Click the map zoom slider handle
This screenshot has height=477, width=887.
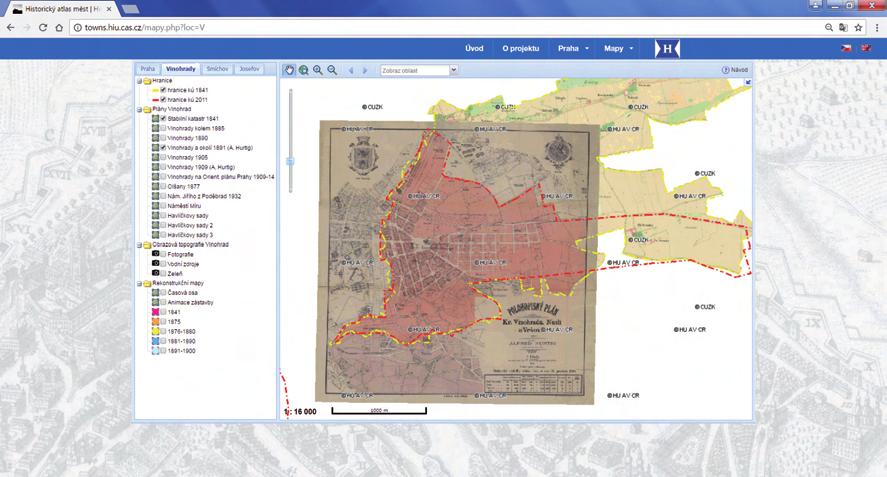click(291, 162)
